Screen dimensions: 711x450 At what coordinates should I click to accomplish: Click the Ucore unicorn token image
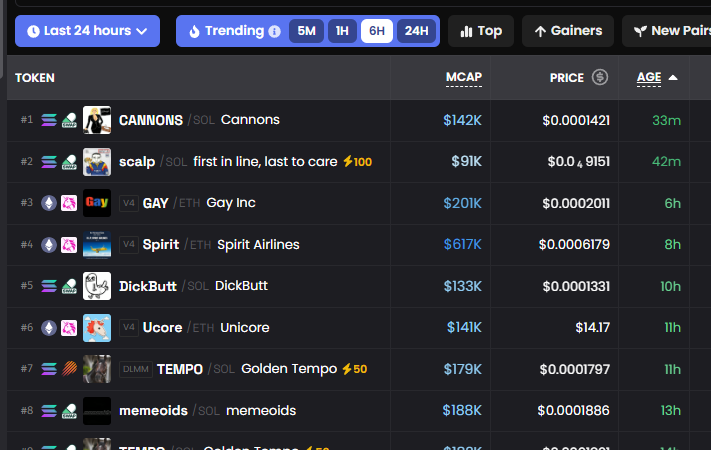[x=97, y=328]
